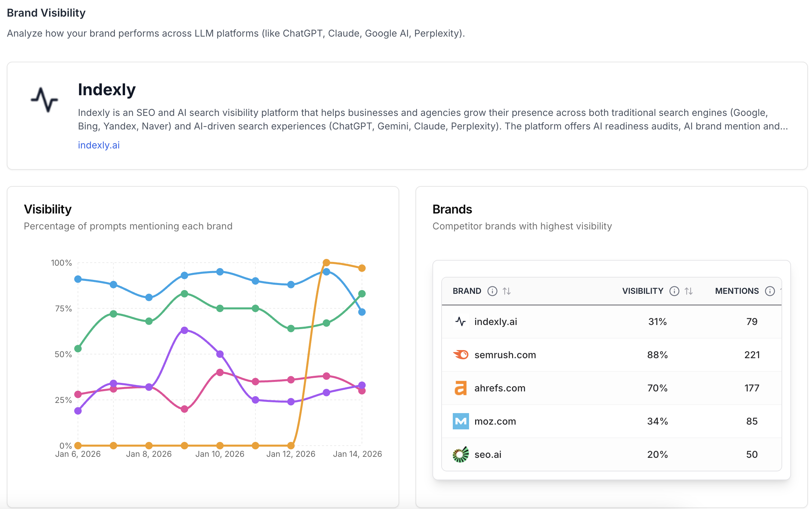Click the info icon next to MENTIONS header
The width and height of the screenshot is (812, 509).
tap(770, 291)
